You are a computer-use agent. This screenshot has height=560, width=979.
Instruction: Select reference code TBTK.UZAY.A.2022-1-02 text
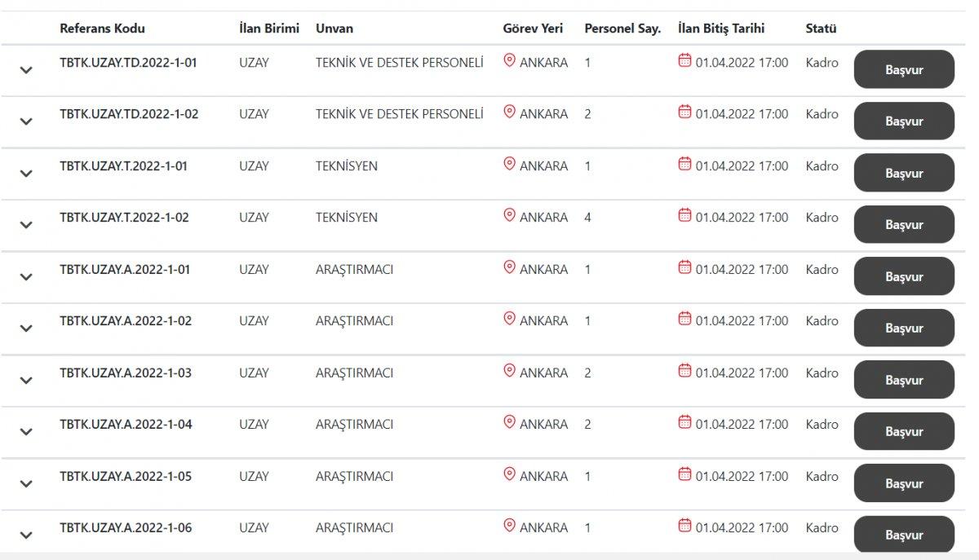pos(126,321)
